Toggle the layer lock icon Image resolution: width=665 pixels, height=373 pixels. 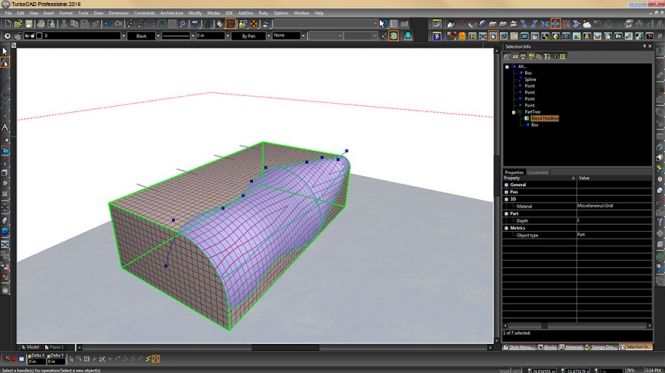click(33, 36)
